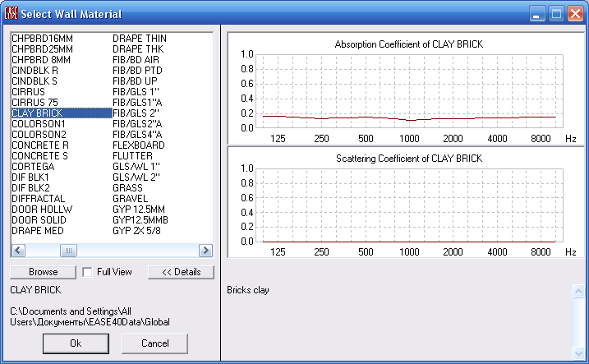589x364 pixels.
Task: Select DOOR HOLLW material
Action: 42,210
